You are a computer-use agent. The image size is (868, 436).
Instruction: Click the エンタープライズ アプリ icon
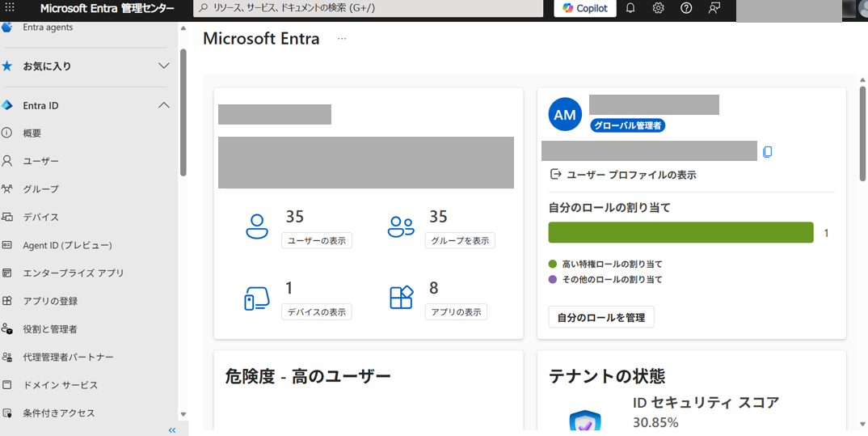pos(6,273)
